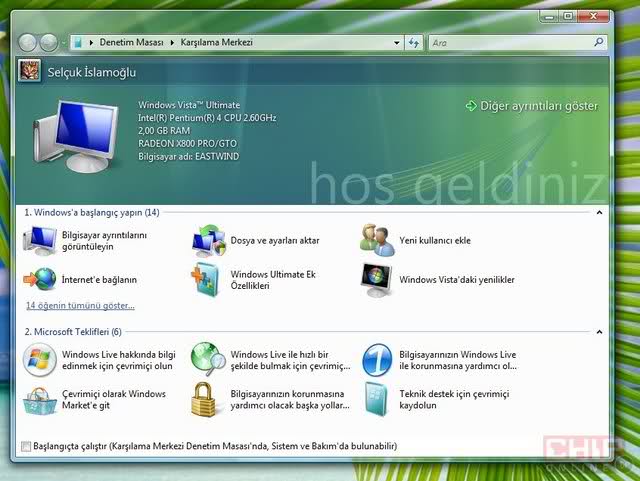This screenshot has width=640, height=481.
Task: Click the Windows Live OneCare number-one icon
Action: pyautogui.click(x=377, y=360)
